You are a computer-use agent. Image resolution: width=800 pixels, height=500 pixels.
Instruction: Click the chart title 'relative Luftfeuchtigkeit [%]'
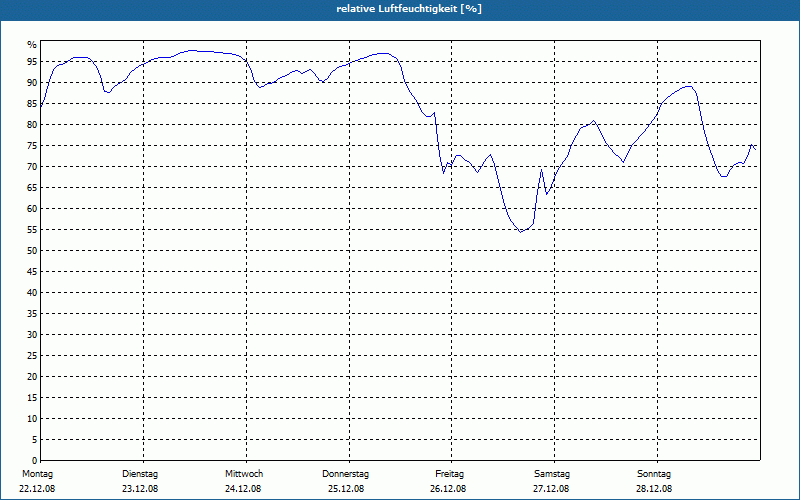click(409, 9)
